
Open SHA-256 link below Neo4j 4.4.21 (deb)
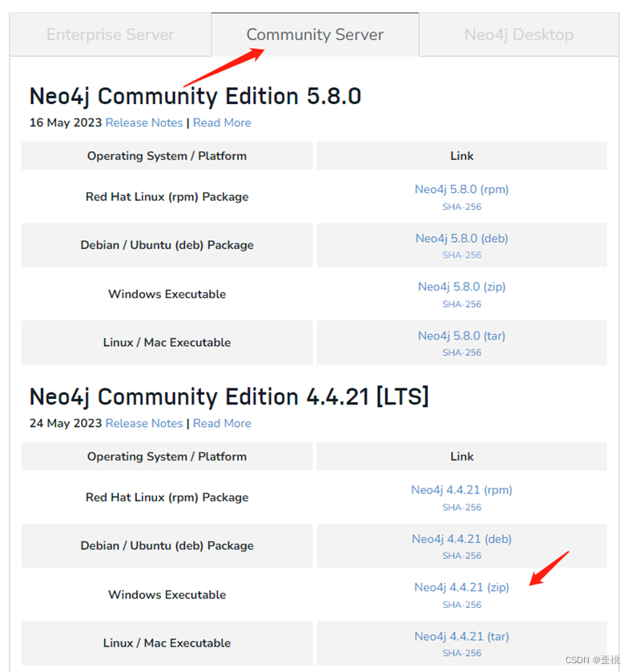coord(462,555)
